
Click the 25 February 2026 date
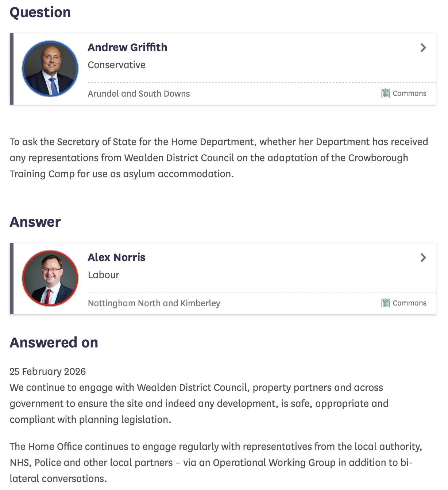pos(48,372)
